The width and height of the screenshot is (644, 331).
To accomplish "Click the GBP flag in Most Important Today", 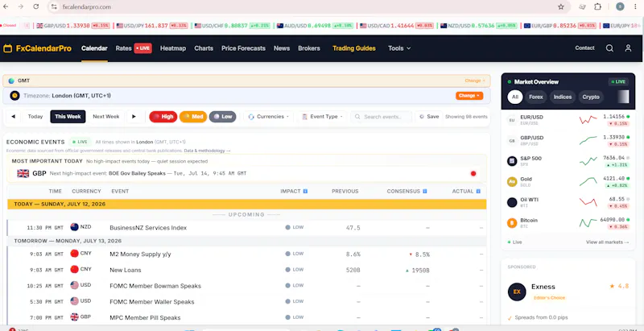I will [23, 173].
